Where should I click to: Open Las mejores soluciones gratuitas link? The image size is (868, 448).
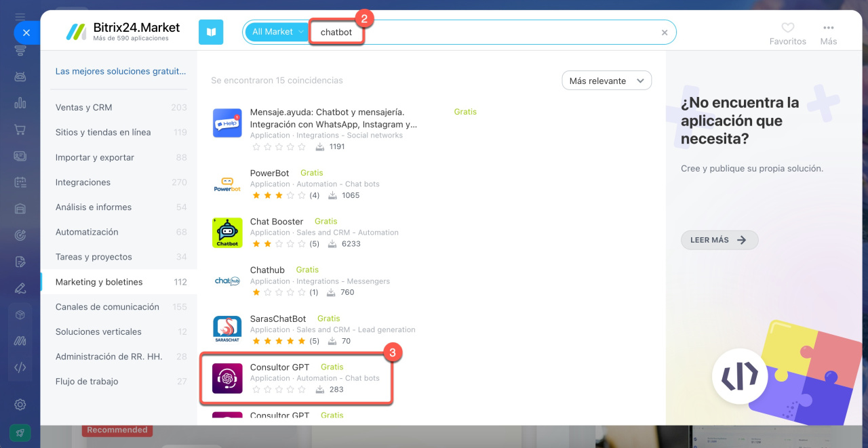(121, 70)
